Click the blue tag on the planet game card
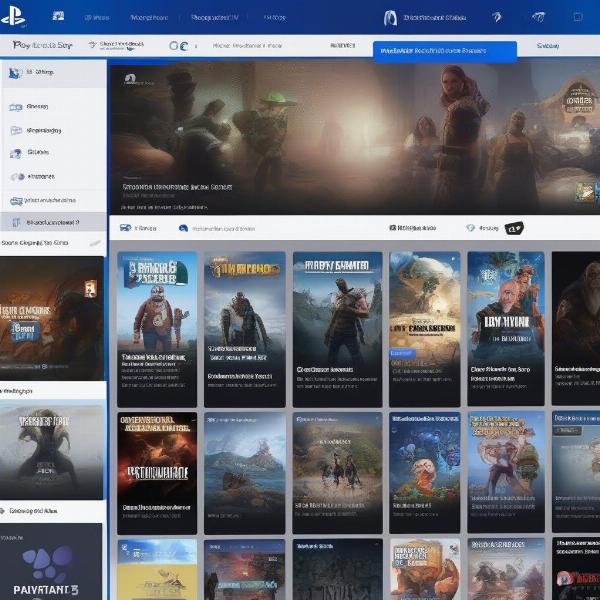Viewport: 600px width, 600px height. tap(402, 353)
